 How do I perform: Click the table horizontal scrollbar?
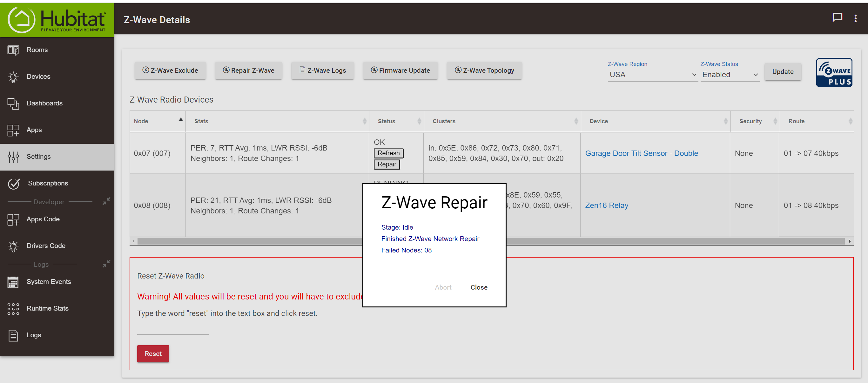click(491, 241)
